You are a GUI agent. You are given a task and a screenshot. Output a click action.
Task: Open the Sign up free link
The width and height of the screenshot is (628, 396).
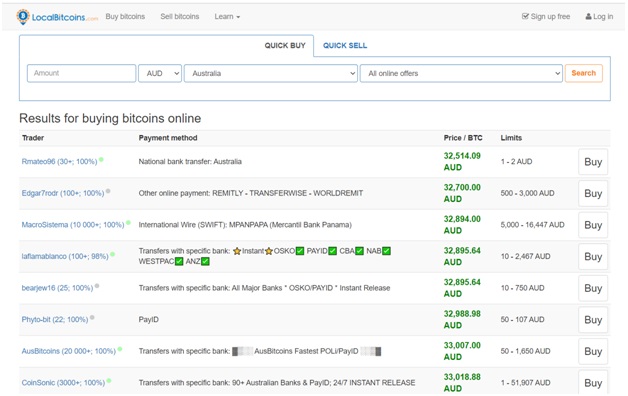coord(546,16)
